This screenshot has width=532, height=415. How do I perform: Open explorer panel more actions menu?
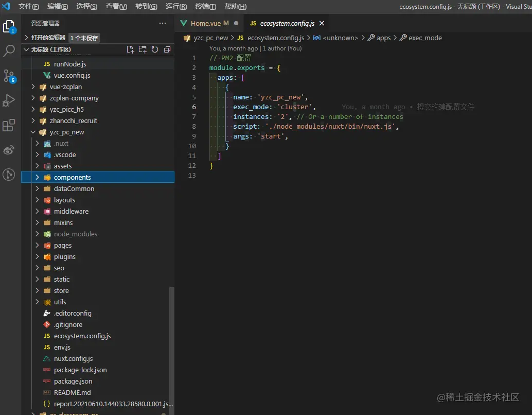163,23
